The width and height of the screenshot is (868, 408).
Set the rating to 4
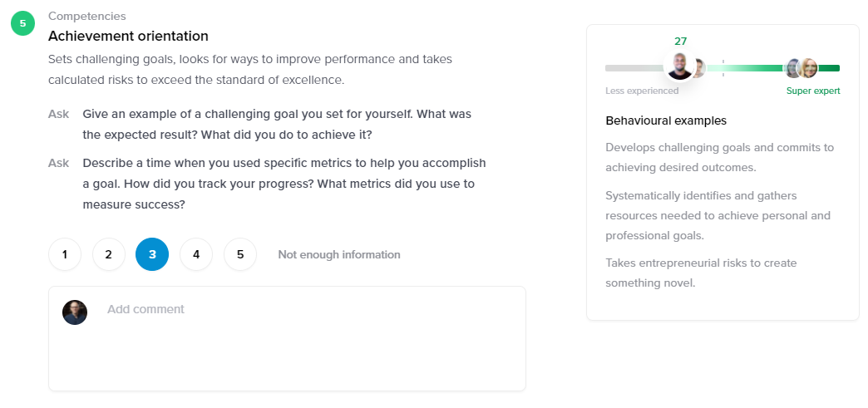(196, 254)
